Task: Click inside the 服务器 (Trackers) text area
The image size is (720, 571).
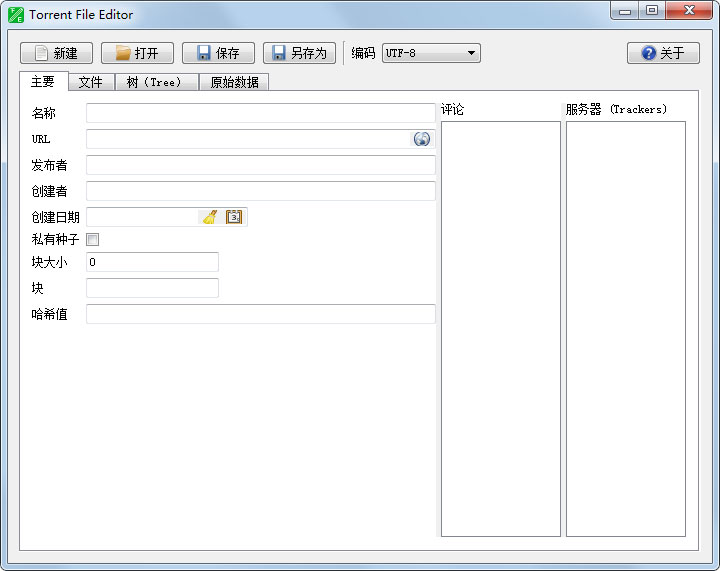Action: click(625, 329)
